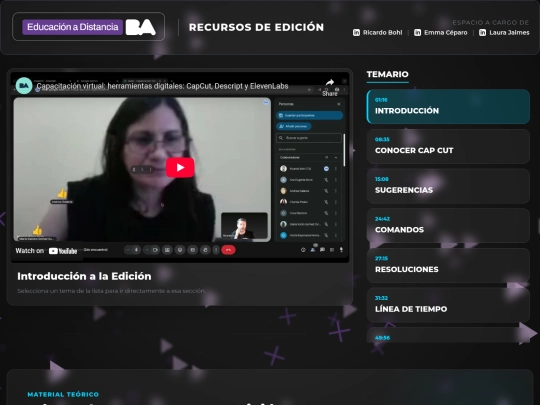The width and height of the screenshot is (540, 405).
Task: Open Laura Jaimes LinkedIn icon
Action: (x=482, y=32)
